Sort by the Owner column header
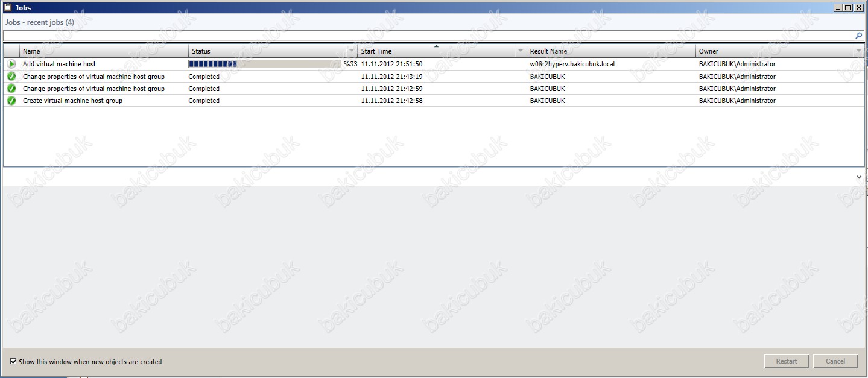Image resolution: width=868 pixels, height=378 pixels. pyautogui.click(x=772, y=52)
